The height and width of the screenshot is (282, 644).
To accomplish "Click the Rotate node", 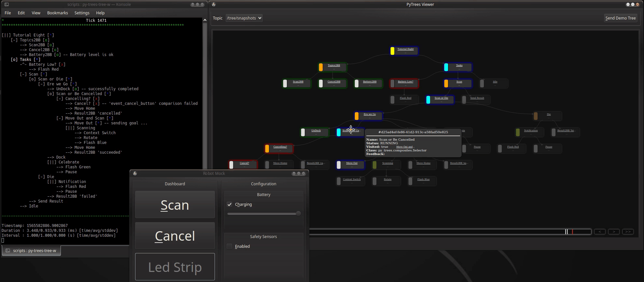I will pos(386,181).
